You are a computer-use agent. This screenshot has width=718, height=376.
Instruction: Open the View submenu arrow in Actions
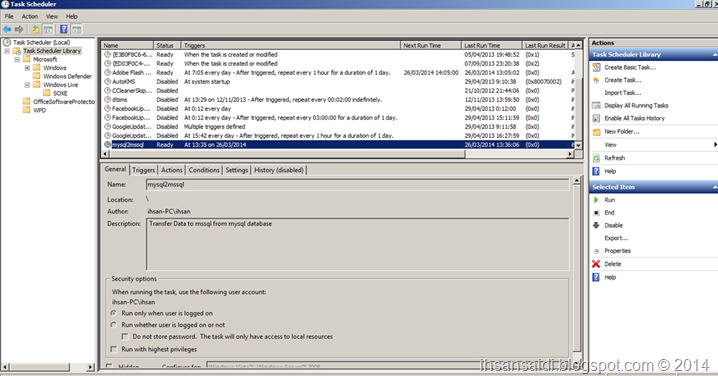715,145
